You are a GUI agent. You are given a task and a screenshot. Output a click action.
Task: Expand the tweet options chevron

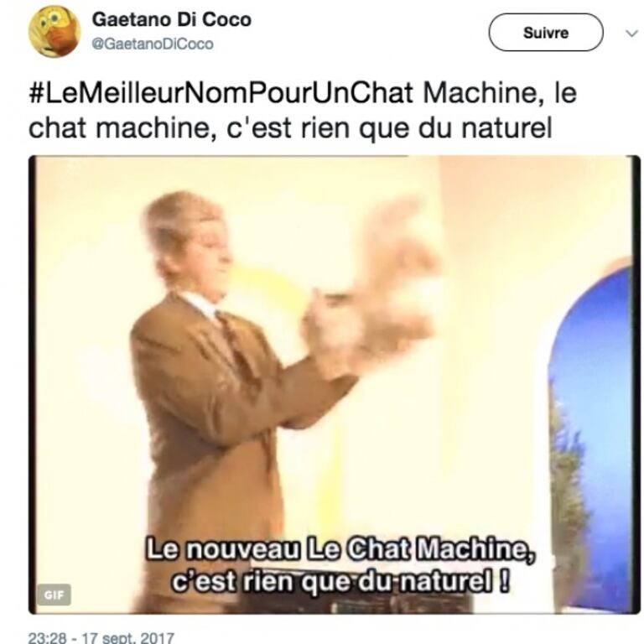[631, 34]
